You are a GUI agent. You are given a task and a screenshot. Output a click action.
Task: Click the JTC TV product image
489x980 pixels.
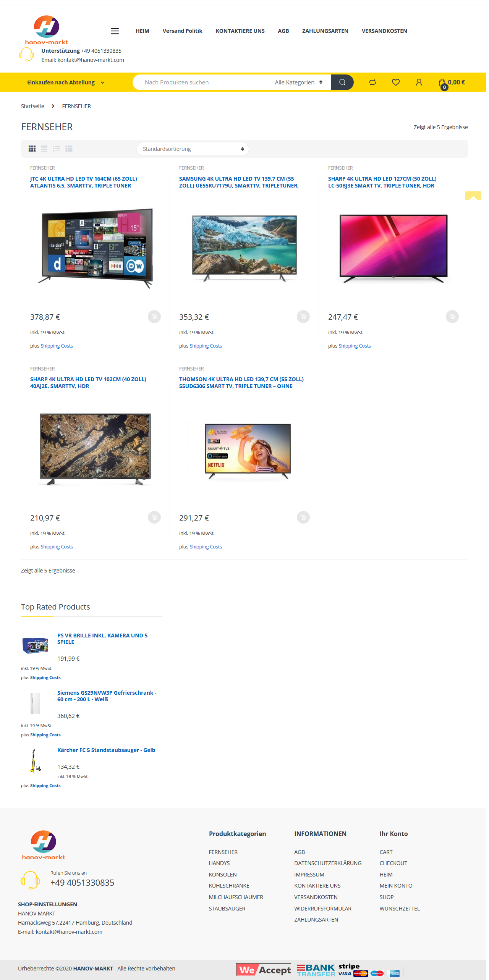coord(96,248)
